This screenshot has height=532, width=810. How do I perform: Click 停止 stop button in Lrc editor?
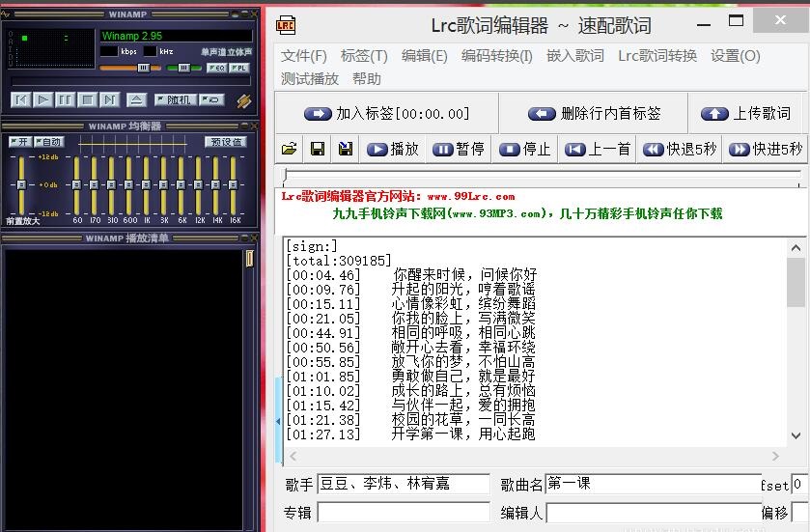click(525, 150)
